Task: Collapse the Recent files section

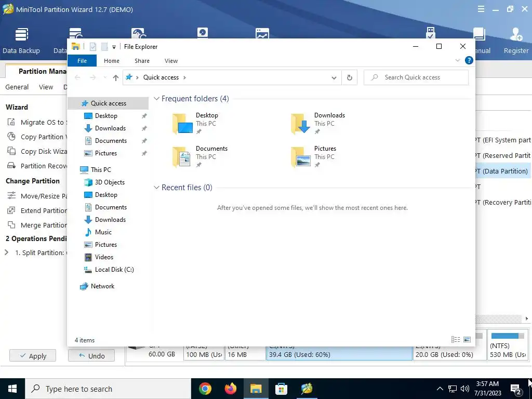Action: (156, 188)
